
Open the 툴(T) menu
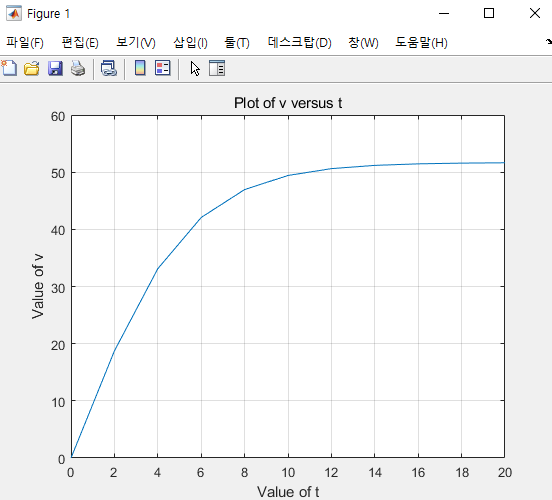point(237,43)
